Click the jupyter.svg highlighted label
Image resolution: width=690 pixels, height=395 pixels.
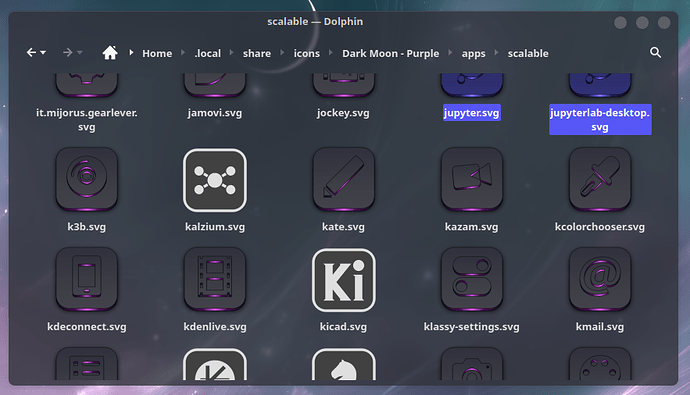(x=472, y=113)
